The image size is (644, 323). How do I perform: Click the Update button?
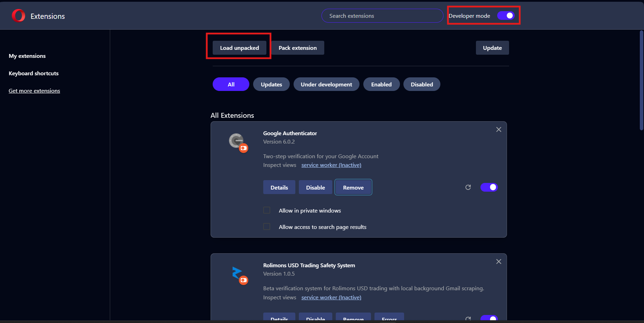[x=492, y=48]
